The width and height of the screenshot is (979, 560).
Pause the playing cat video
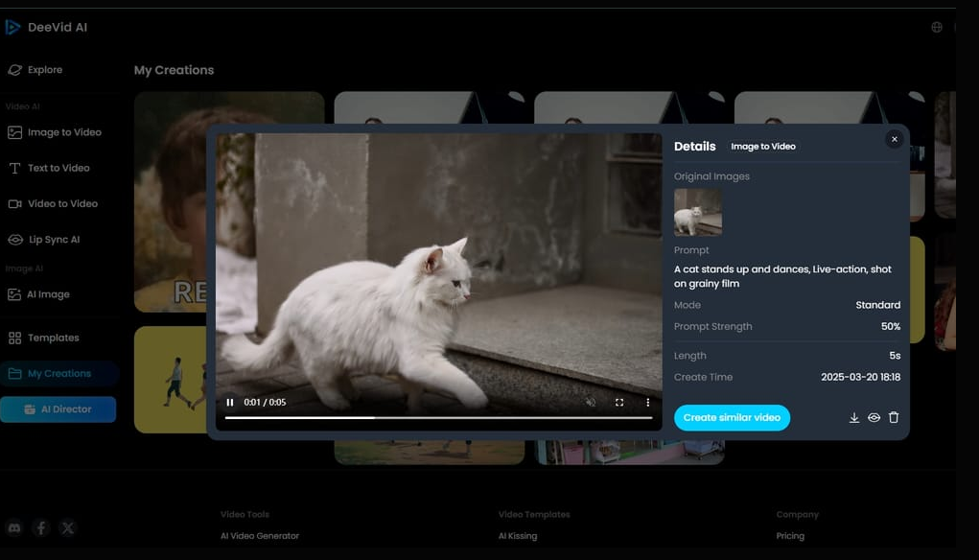[229, 403]
